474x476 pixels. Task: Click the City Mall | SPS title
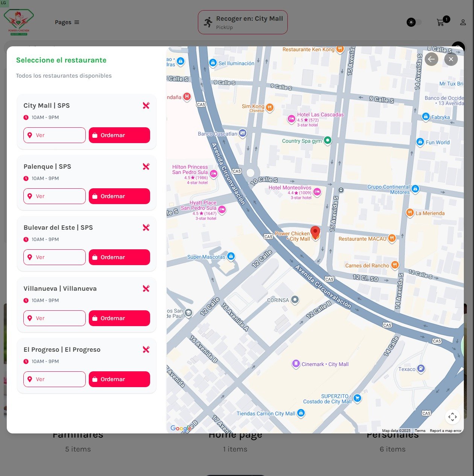click(47, 105)
